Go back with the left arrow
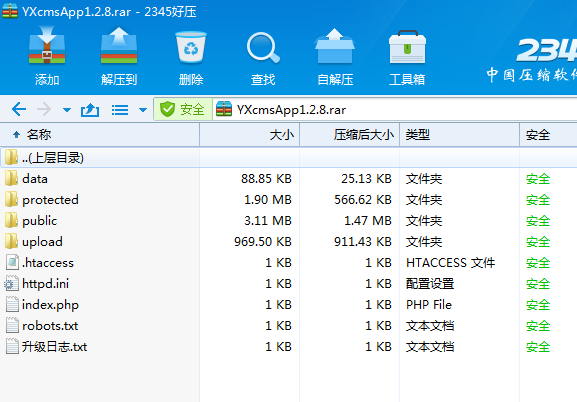This screenshot has height=402, width=577. [x=19, y=109]
